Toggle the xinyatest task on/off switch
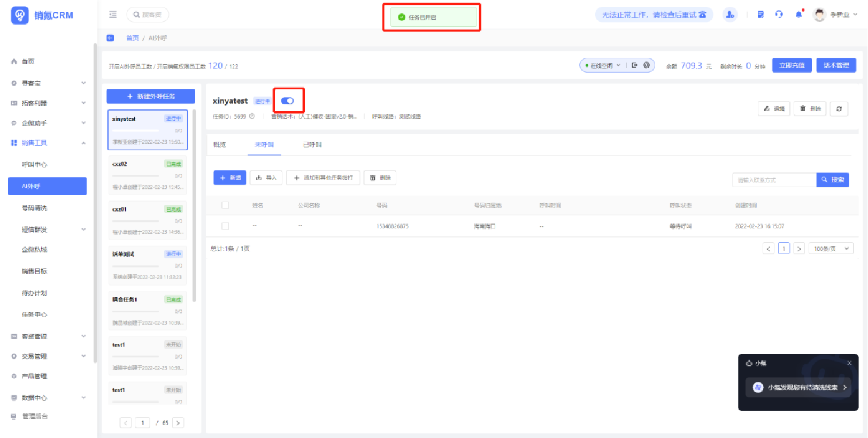 point(288,101)
